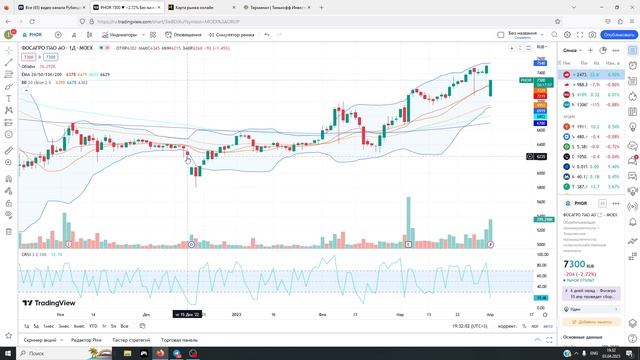
Task: Open the Оповещения alerts button
Action: pos(183,35)
